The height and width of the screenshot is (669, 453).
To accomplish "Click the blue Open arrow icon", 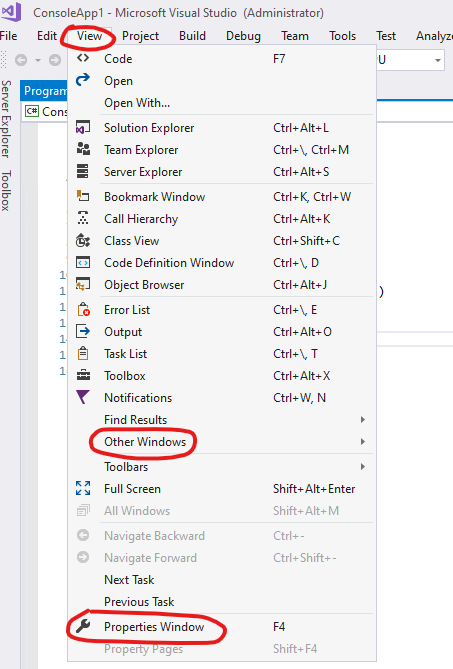I will (x=83, y=80).
